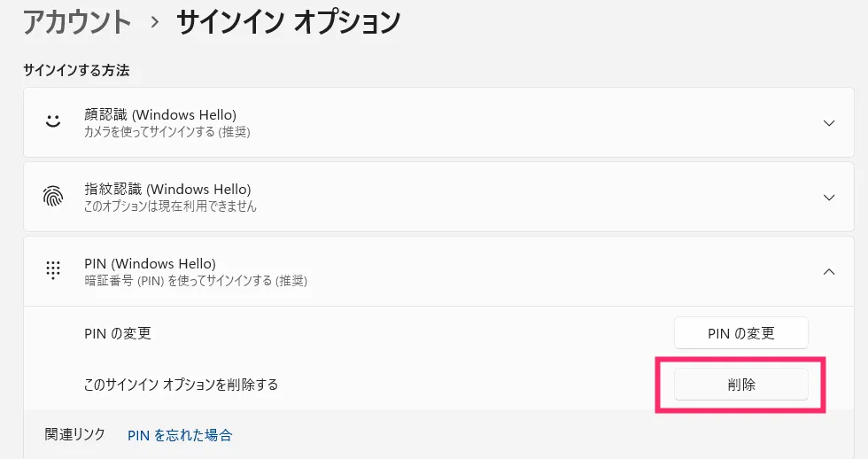The image size is (868, 459).
Task: Click the fingerprint recognition icon
Action: pyautogui.click(x=53, y=197)
